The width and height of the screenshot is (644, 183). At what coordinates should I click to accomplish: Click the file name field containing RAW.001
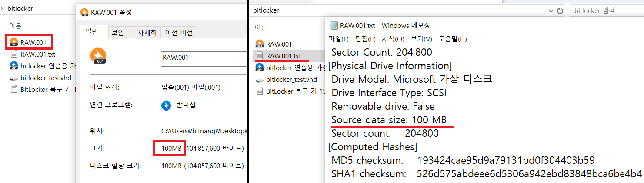[x=203, y=58]
